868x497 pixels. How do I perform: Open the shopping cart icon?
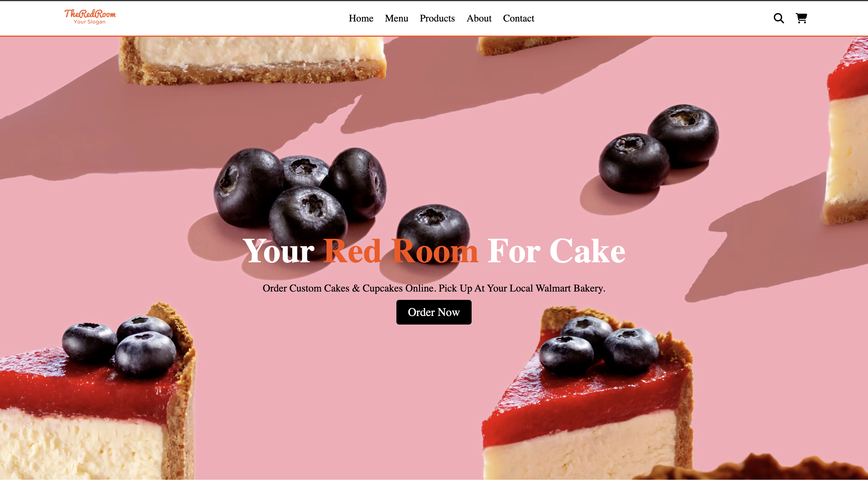[x=801, y=18]
